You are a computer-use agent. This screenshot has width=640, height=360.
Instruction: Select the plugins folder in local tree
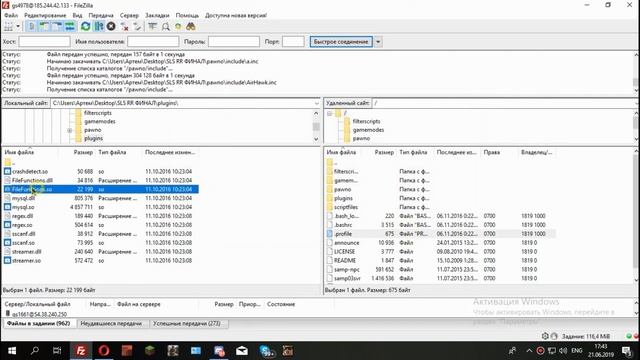[x=93, y=138]
